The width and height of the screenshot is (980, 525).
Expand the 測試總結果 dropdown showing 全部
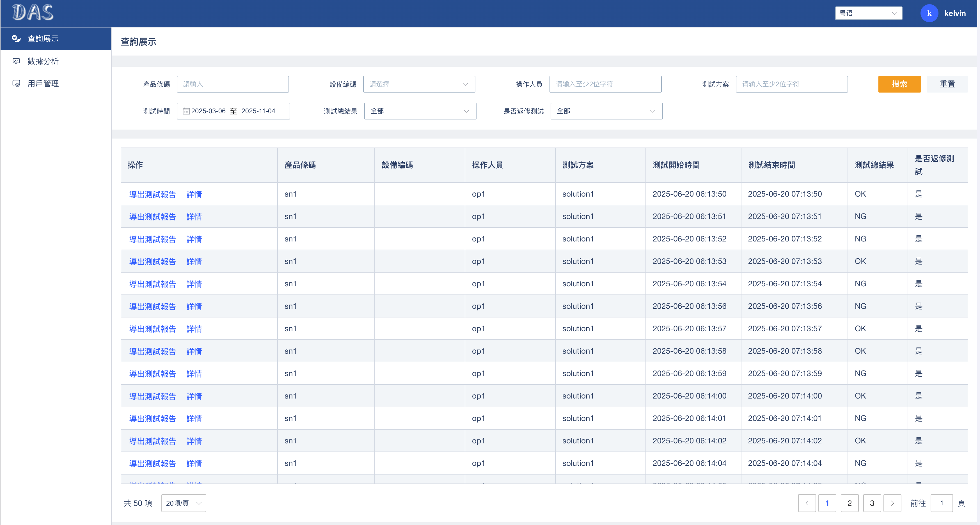(x=420, y=111)
